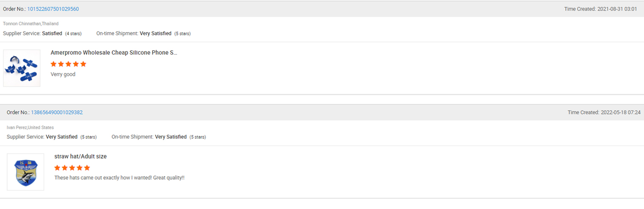Click Supplier Service 'Satisfied (4 stars)' rating
Viewport: 644px width, 209px height.
click(62, 33)
